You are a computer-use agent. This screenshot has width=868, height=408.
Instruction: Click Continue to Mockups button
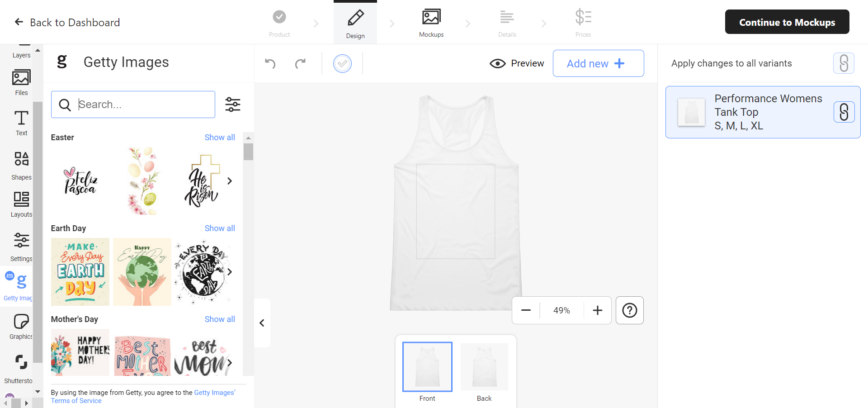pos(787,22)
